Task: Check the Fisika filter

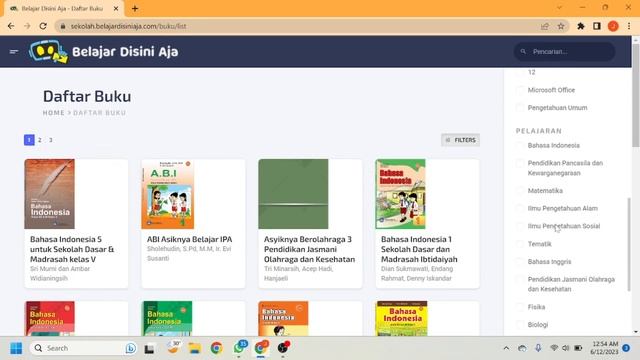Action: [520, 307]
